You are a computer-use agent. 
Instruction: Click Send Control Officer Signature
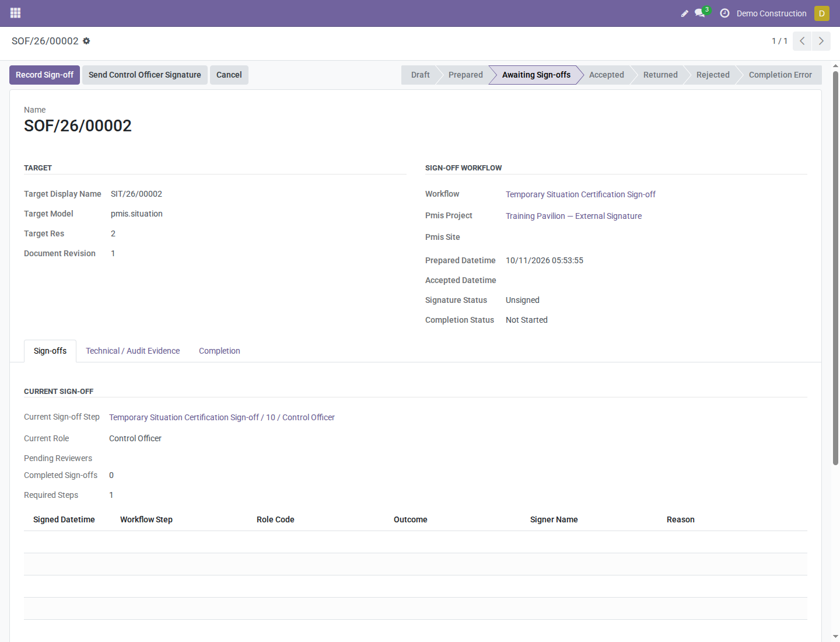click(x=145, y=75)
